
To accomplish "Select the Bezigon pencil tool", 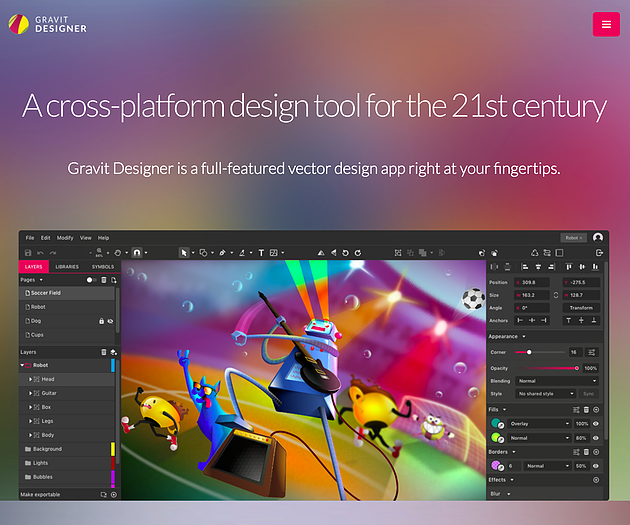I will point(242,253).
